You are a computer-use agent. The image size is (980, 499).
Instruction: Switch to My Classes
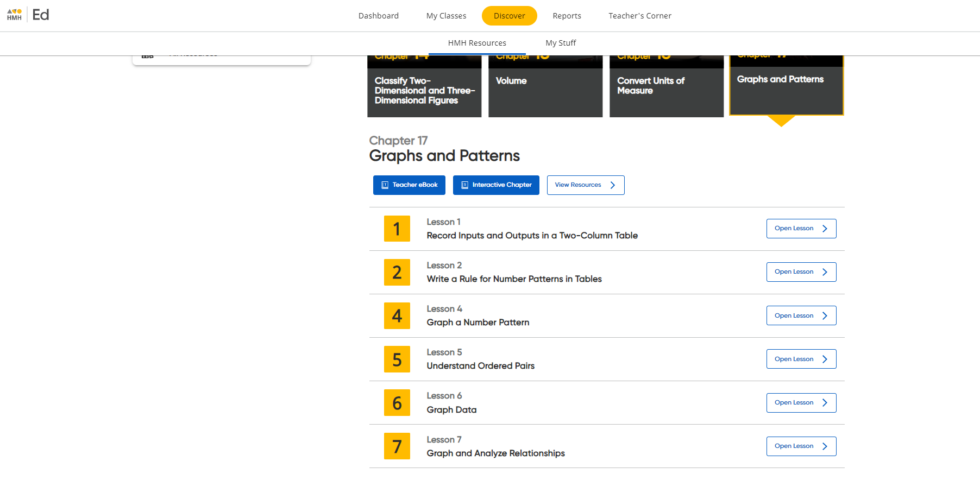point(446,16)
